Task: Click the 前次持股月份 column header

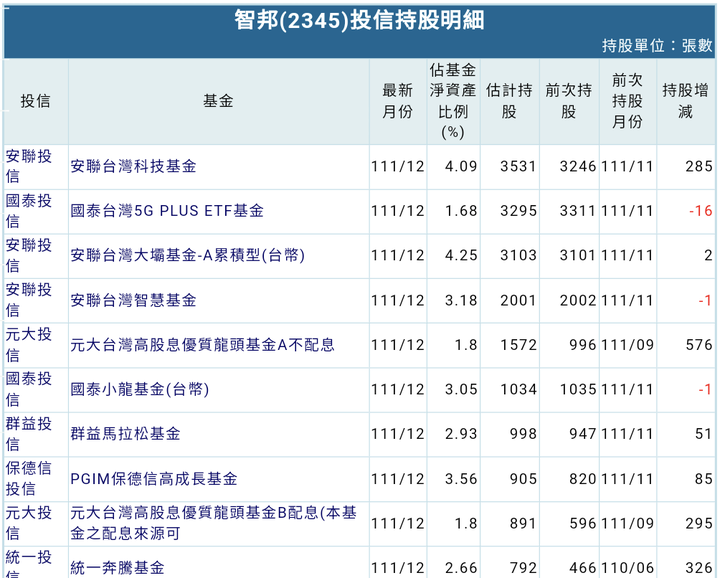Action: [627, 101]
